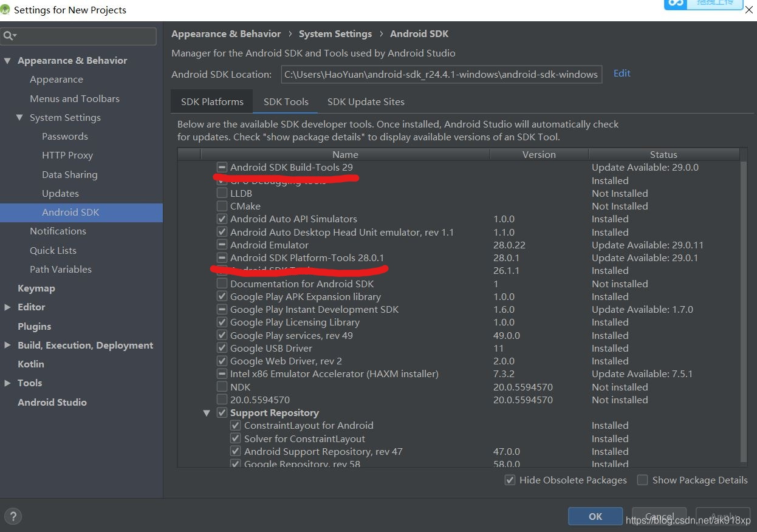757x532 pixels.
Task: Expand the Tools section
Action: (7, 383)
